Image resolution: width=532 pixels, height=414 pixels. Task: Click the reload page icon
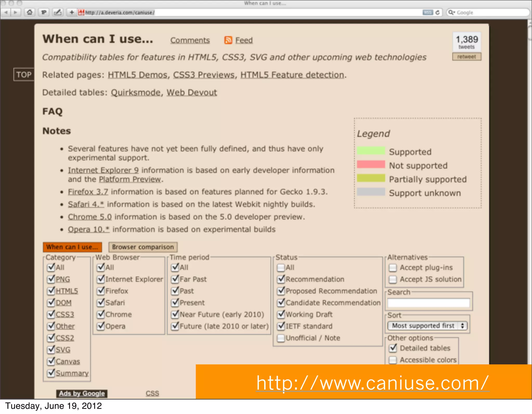438,12
